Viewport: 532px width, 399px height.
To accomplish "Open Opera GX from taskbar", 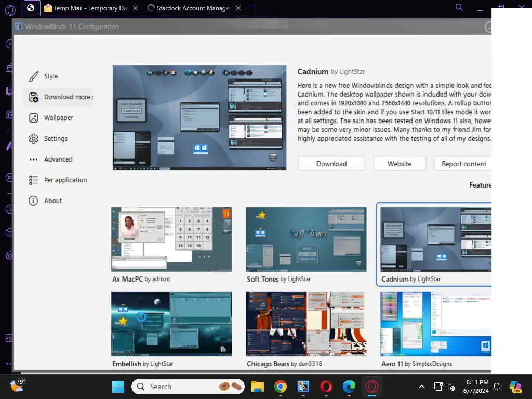I will coord(372,387).
